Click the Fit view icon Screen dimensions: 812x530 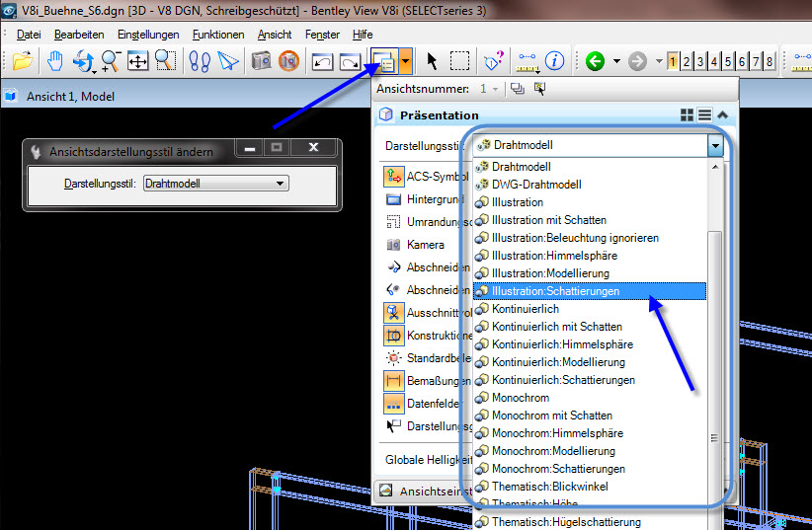click(137, 61)
